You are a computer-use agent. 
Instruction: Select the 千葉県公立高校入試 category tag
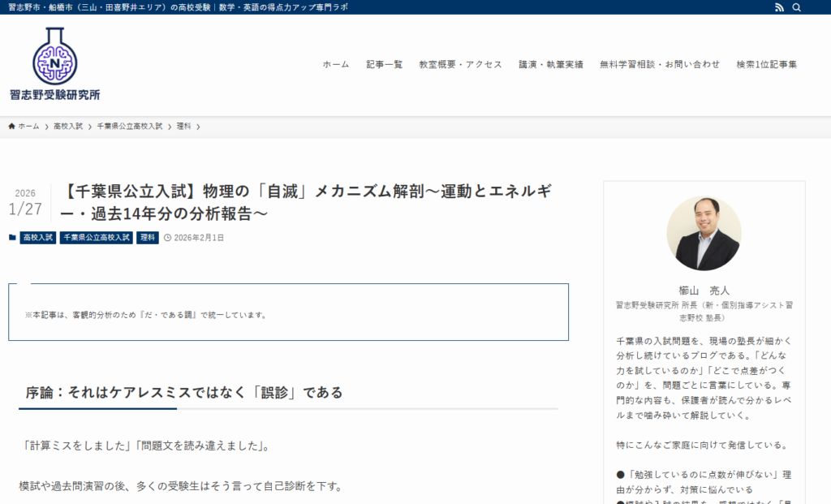96,238
